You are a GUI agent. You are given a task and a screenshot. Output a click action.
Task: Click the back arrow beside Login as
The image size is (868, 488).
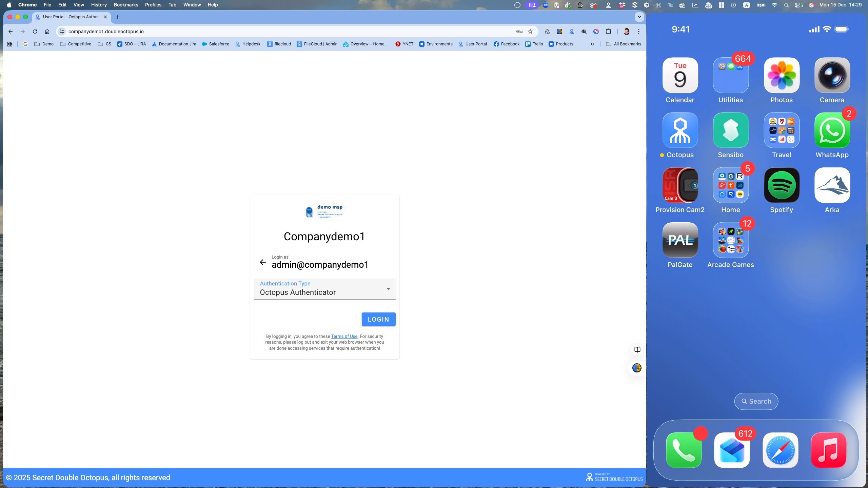[x=263, y=262]
